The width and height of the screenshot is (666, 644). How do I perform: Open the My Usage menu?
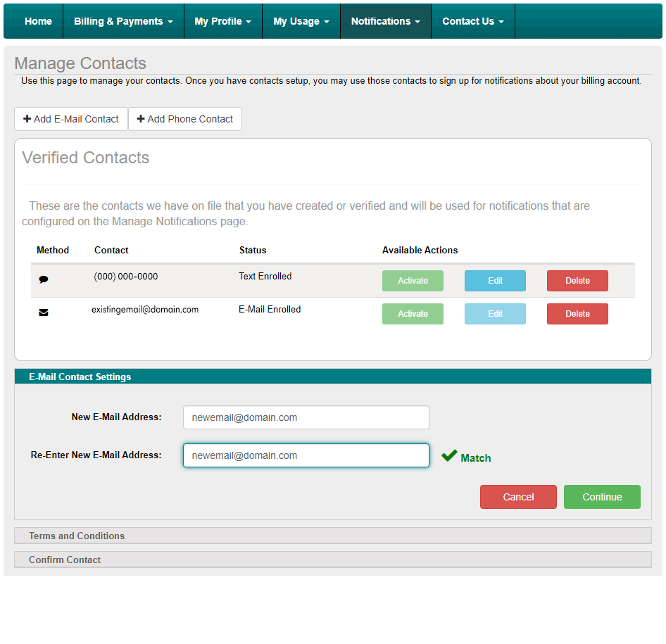pos(301,21)
